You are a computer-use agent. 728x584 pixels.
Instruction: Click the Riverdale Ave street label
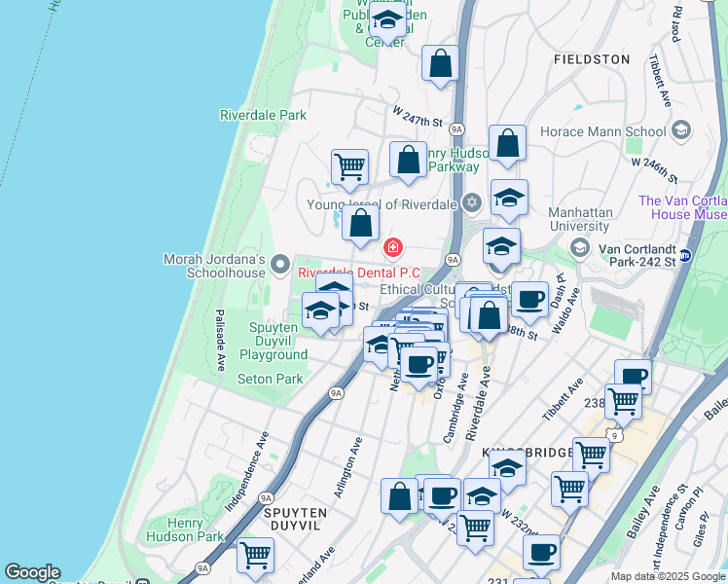[x=478, y=403]
